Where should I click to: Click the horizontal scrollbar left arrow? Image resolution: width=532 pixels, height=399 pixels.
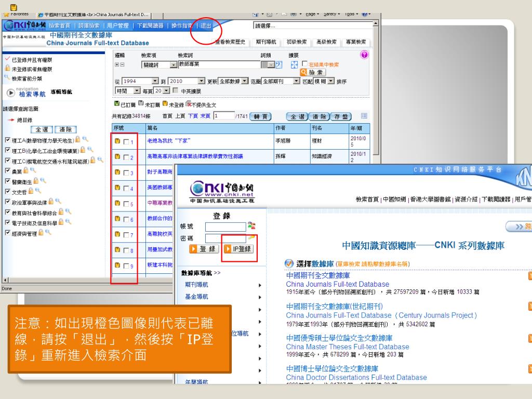pyautogui.click(x=5, y=280)
